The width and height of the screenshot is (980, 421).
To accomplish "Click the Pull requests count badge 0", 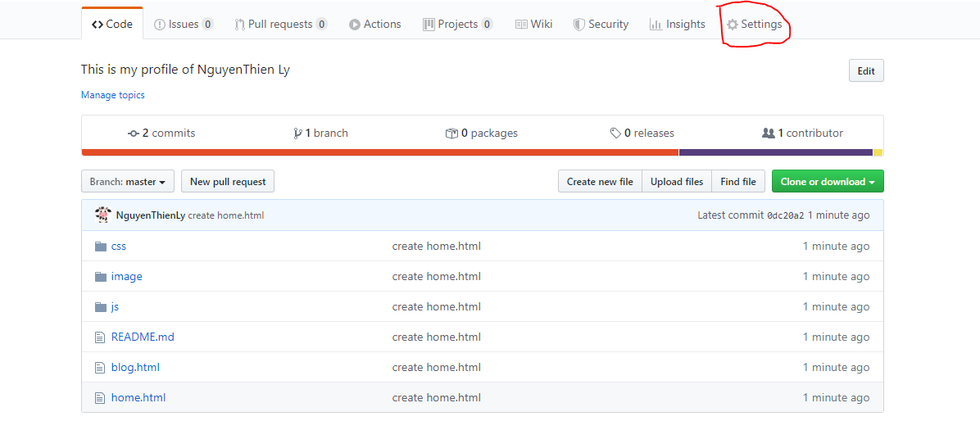I will click(321, 25).
